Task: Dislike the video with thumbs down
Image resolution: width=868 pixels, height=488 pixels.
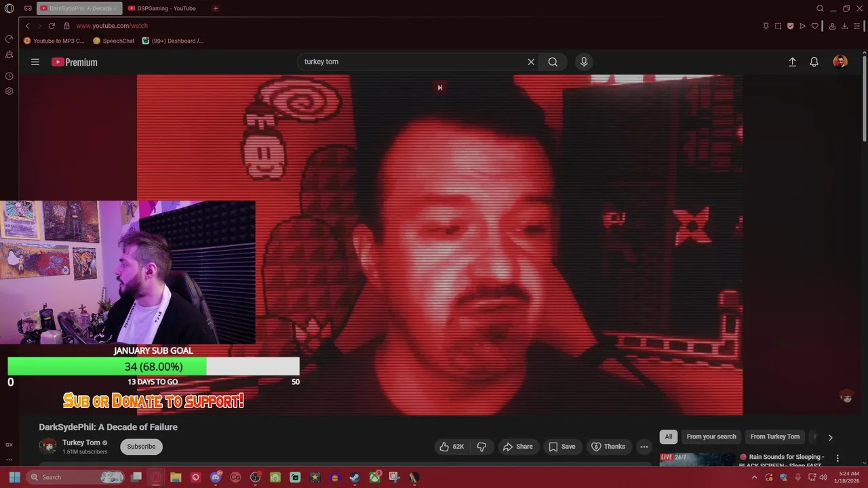Action: tap(481, 447)
